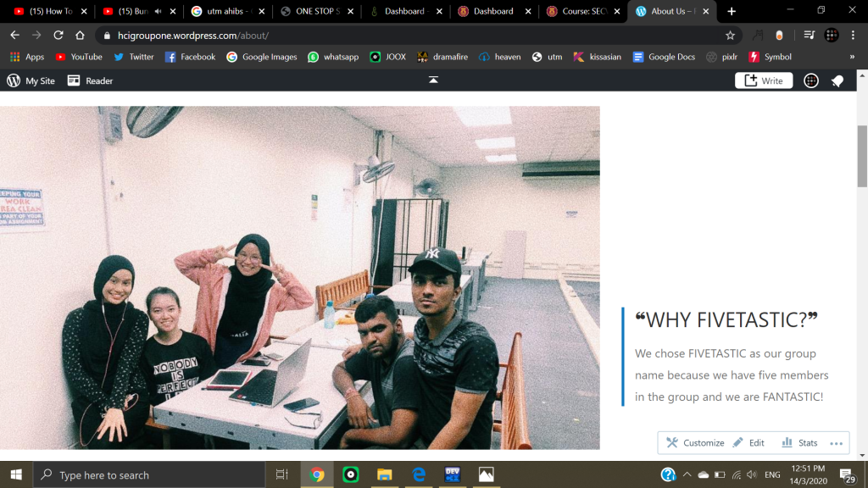Open the WordPress notifications bell

837,80
